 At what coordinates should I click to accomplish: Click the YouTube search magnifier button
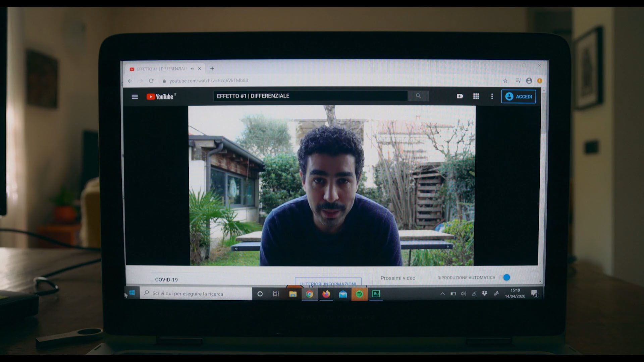418,96
